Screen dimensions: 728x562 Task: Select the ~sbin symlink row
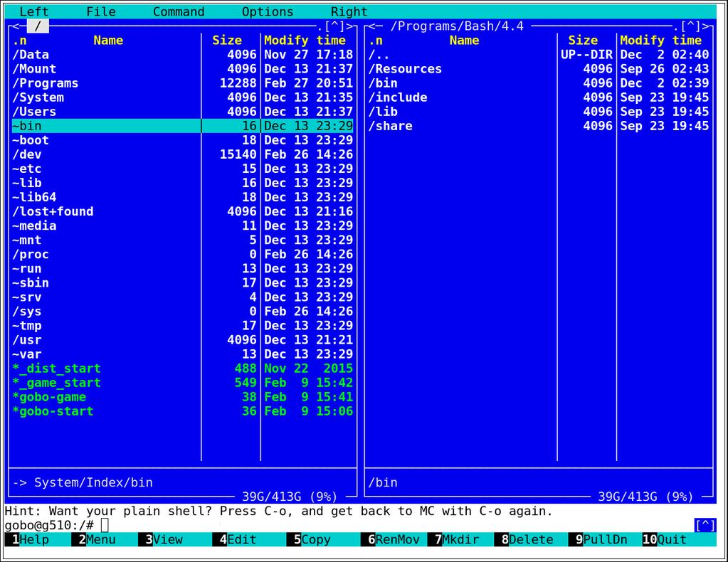tap(182, 283)
